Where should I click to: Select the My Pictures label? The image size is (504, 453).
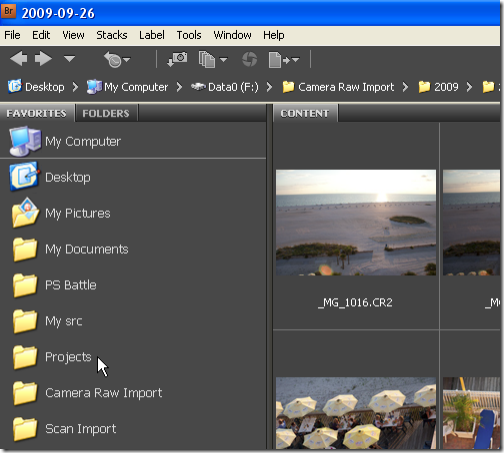click(78, 213)
